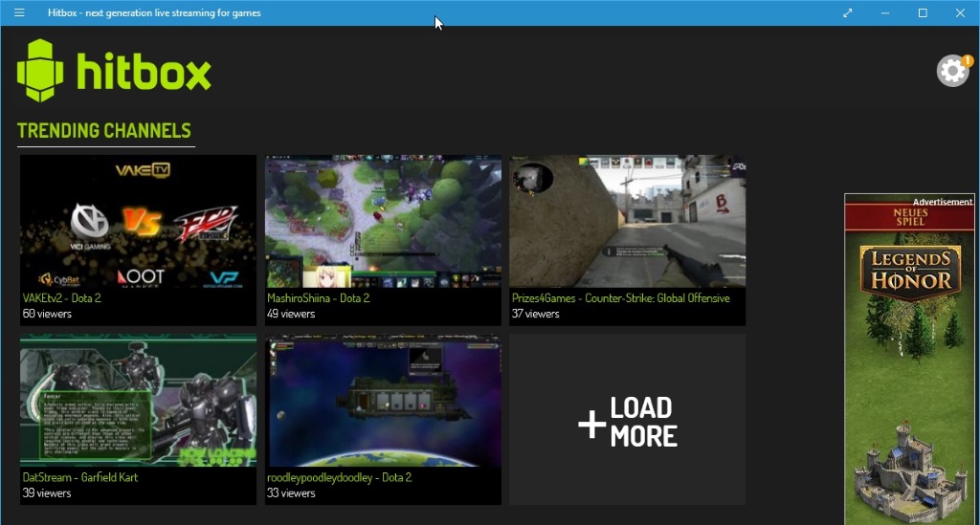Open the settings gear icon

(951, 71)
